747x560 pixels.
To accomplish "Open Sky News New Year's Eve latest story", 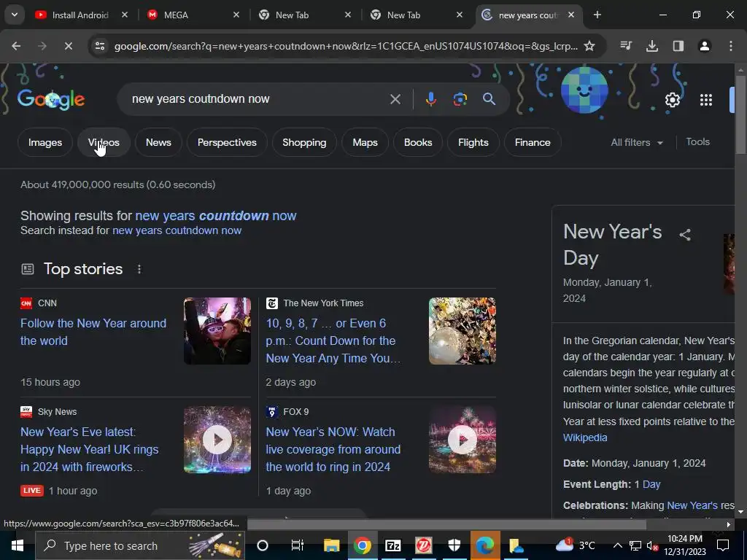I will click(x=90, y=449).
